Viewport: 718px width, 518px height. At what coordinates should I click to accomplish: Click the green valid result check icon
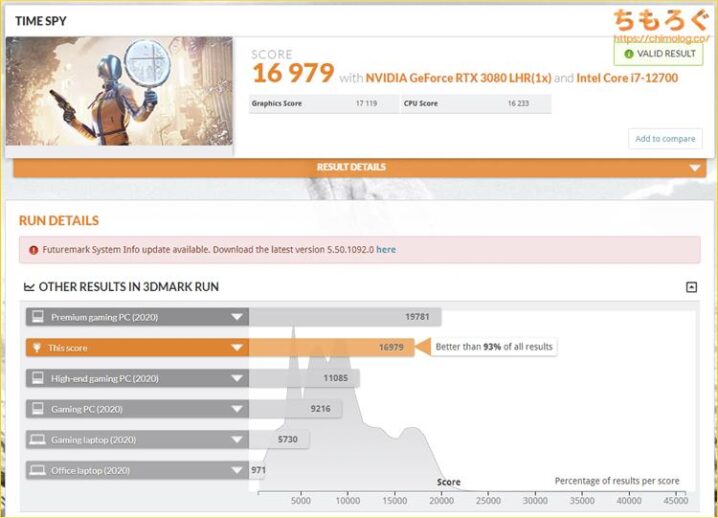628,54
